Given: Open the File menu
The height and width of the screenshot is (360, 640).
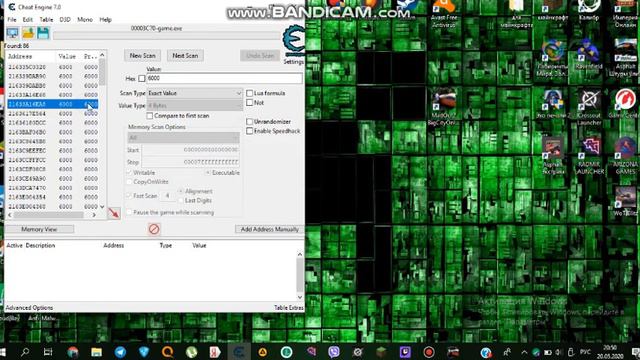Looking at the screenshot, I should (x=12, y=20).
